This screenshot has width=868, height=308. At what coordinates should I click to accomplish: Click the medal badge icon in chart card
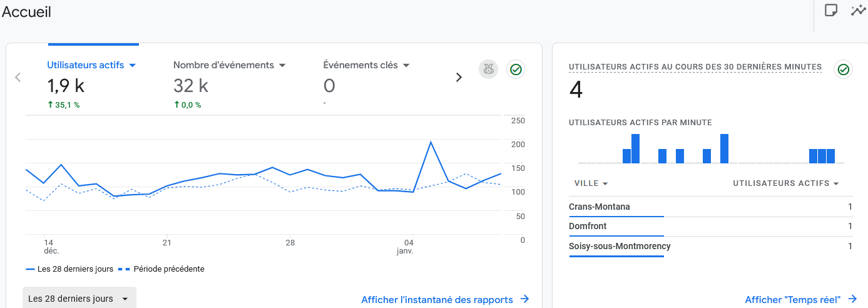(488, 69)
